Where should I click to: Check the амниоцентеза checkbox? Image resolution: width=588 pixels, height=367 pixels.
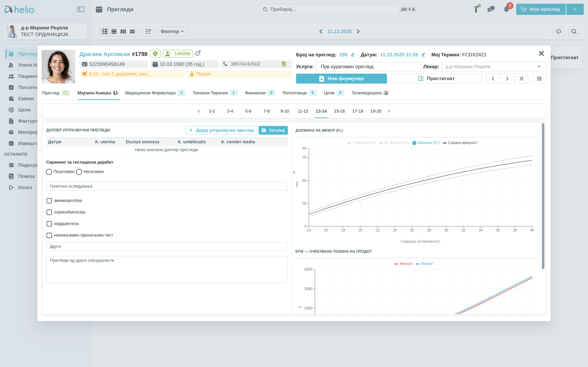pos(49,201)
